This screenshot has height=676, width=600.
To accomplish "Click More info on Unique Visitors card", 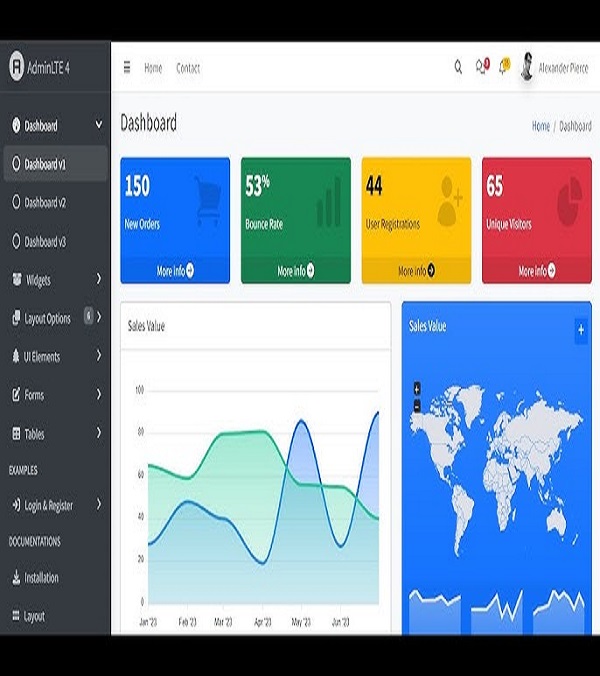I will click(537, 271).
